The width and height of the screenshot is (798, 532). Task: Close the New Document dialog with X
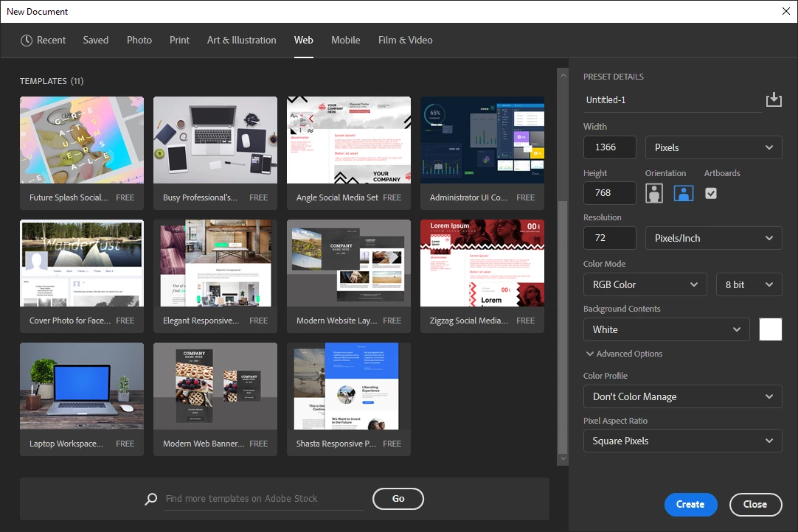pos(785,11)
